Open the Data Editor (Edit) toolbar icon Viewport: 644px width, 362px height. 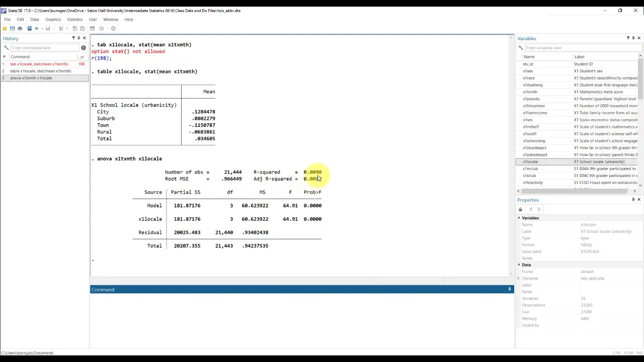click(75, 28)
